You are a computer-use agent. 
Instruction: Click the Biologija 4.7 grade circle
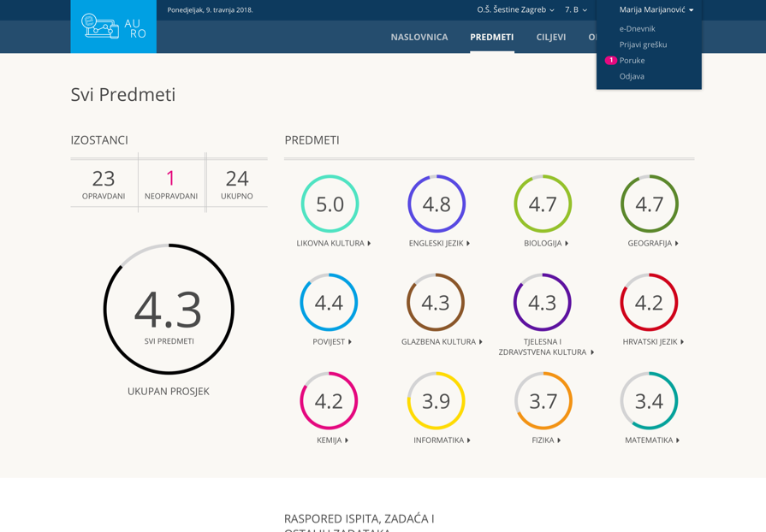543,204
